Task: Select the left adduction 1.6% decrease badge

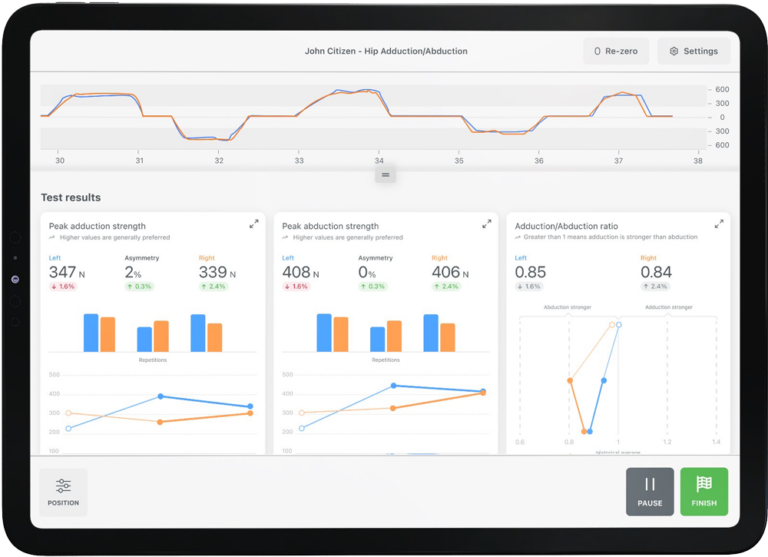Action: tap(63, 287)
